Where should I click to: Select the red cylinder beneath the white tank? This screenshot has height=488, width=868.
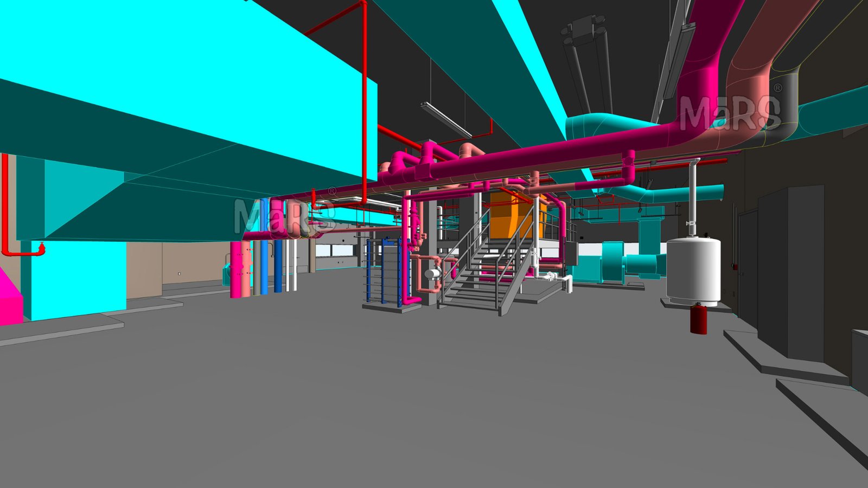tap(698, 319)
